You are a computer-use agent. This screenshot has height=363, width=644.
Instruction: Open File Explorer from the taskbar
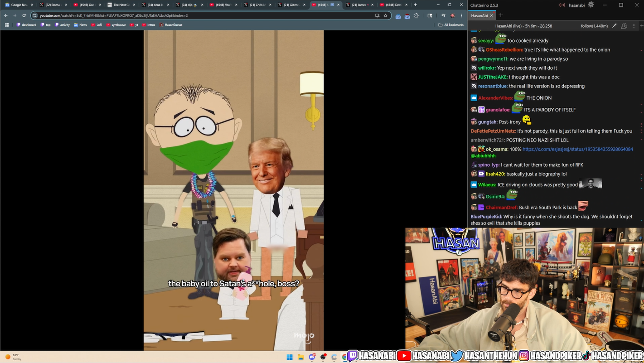[x=301, y=357]
